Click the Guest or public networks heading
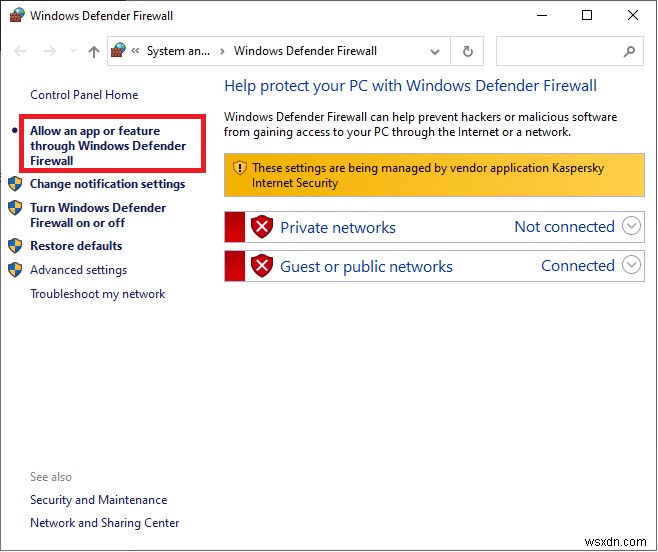The image size is (658, 552). (366, 267)
